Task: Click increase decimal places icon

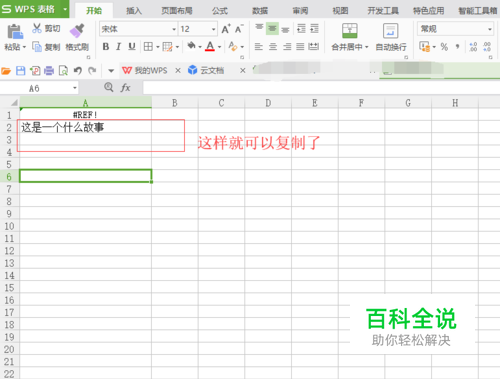Action: pyautogui.click(x=473, y=47)
